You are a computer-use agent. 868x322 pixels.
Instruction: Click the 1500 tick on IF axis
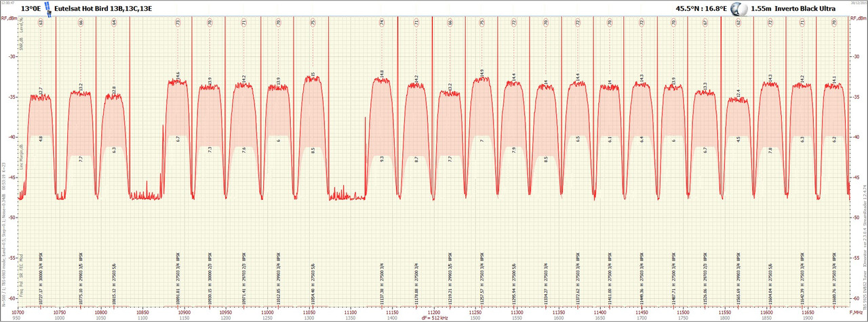tap(475, 317)
